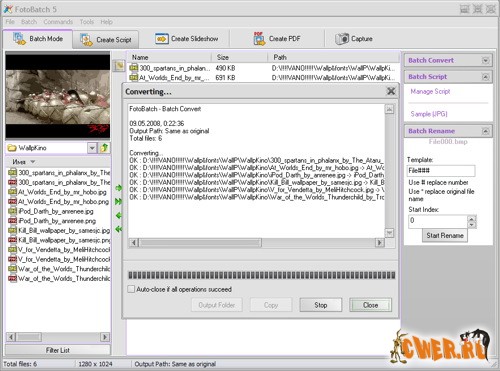Click the Template input field
500x371 pixels.
[x=441, y=171]
